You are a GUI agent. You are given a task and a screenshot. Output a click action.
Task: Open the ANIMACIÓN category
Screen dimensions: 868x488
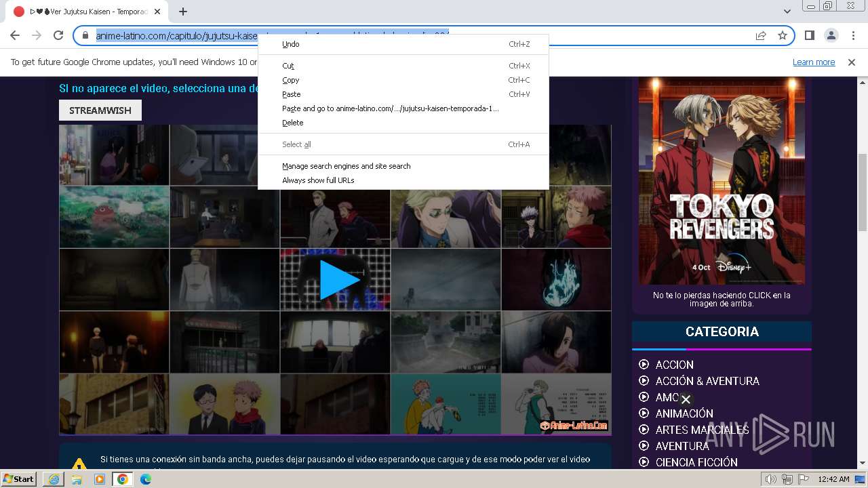pyautogui.click(x=684, y=413)
